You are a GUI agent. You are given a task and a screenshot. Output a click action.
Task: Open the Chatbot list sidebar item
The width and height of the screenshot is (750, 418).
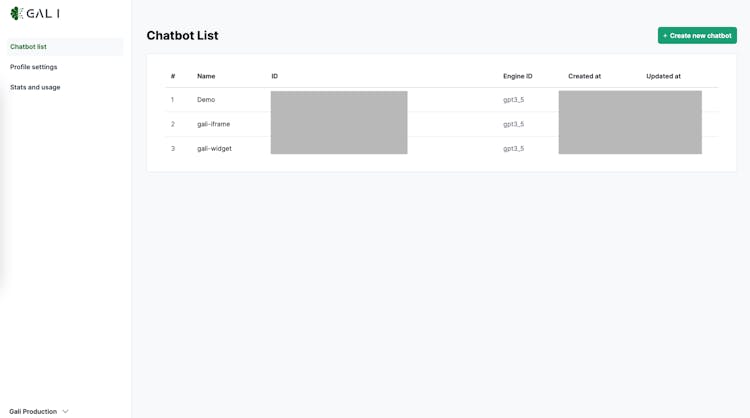[x=28, y=47]
